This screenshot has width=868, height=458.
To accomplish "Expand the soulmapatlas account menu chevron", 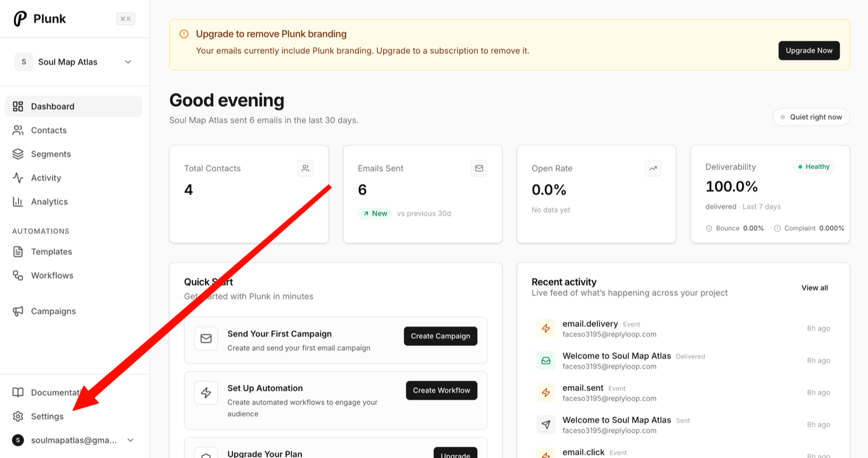I will pos(130,440).
